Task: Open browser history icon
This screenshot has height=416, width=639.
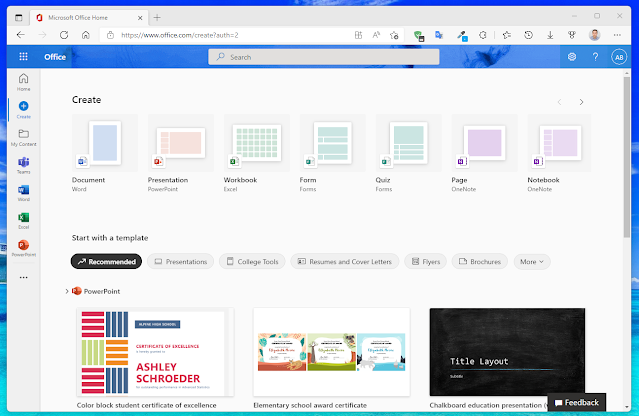Action: click(528, 35)
